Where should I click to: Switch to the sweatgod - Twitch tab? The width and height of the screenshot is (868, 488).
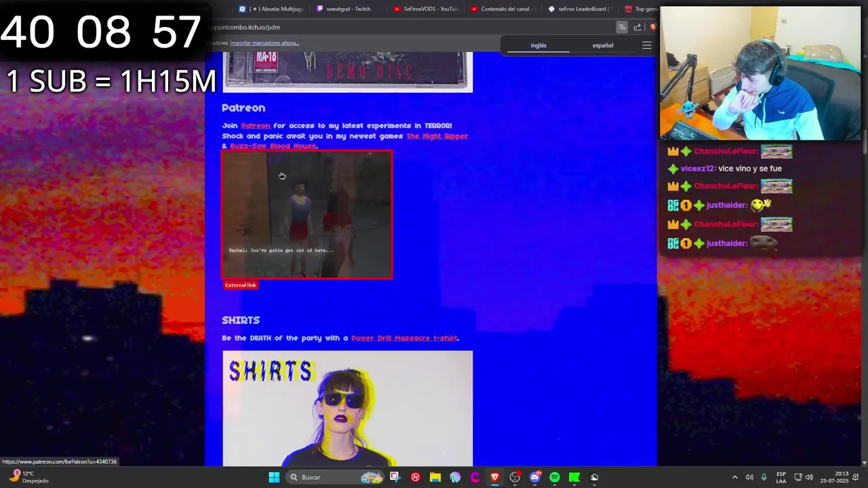344,9
